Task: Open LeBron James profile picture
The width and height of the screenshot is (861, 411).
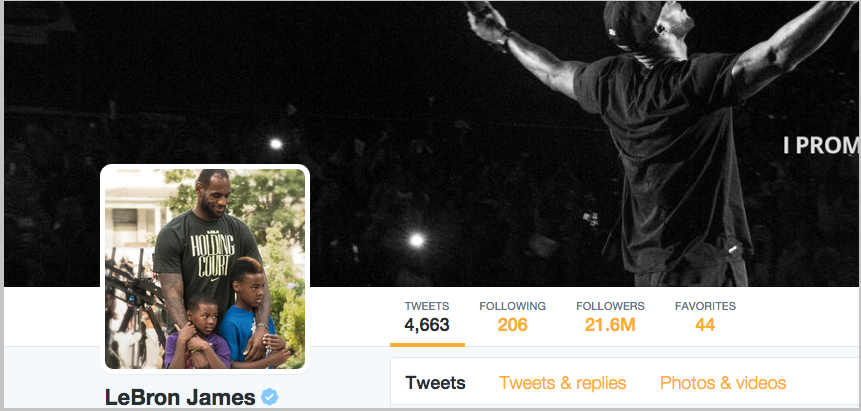Action: [205, 269]
